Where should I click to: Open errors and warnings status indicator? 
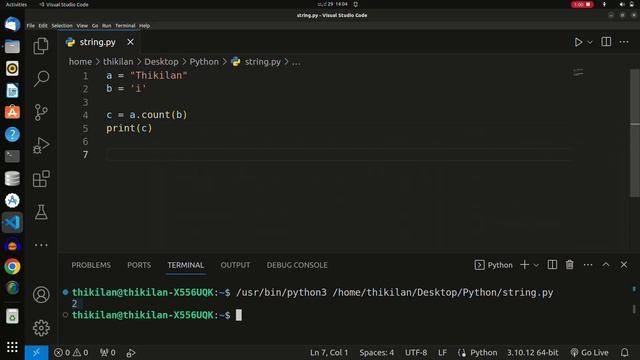[x=71, y=352]
